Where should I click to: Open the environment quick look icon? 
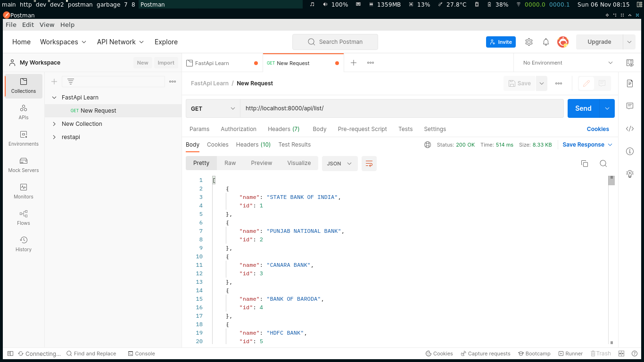click(629, 63)
